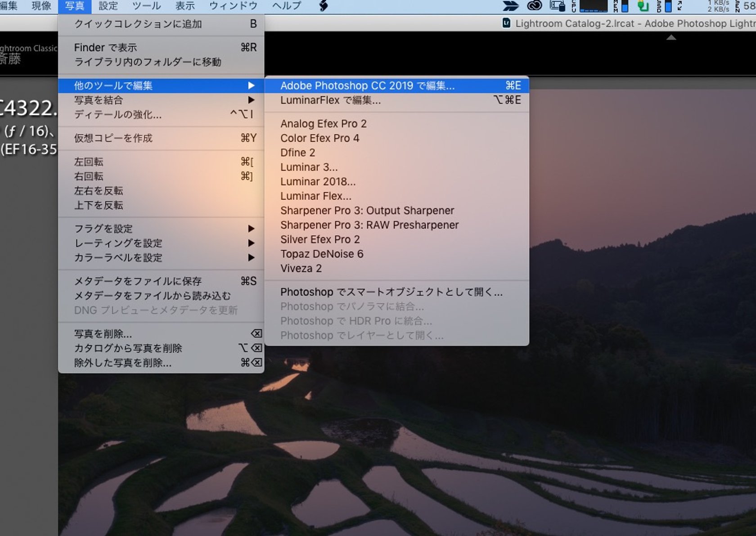Open the 設定 menu in menu bar

coord(108,6)
